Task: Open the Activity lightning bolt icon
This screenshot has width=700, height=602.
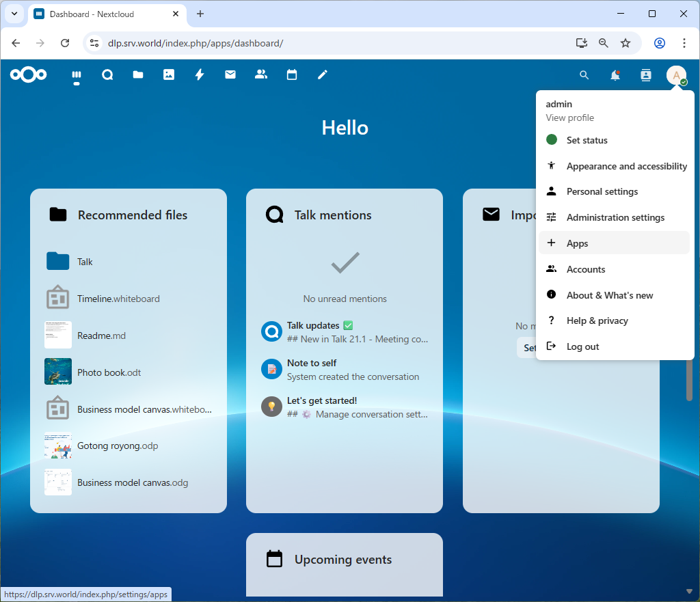Action: coord(200,75)
